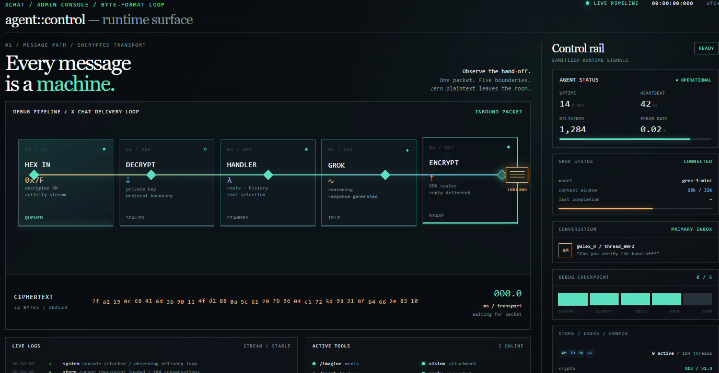Click the status dot in GROK card

coord(407,150)
